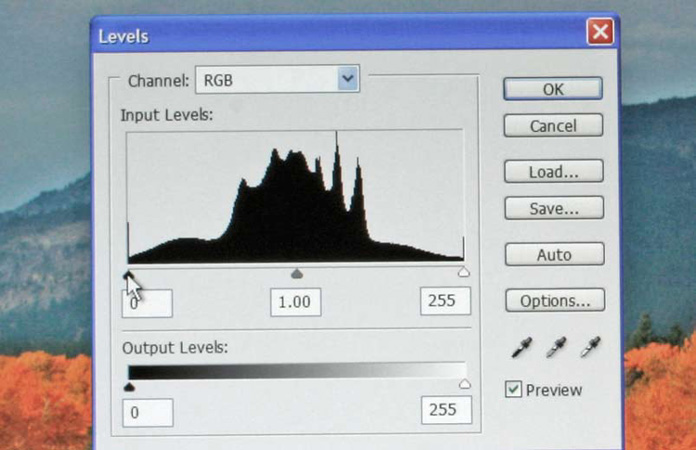
Task: Select the gray point eyedropper
Action: [556, 348]
